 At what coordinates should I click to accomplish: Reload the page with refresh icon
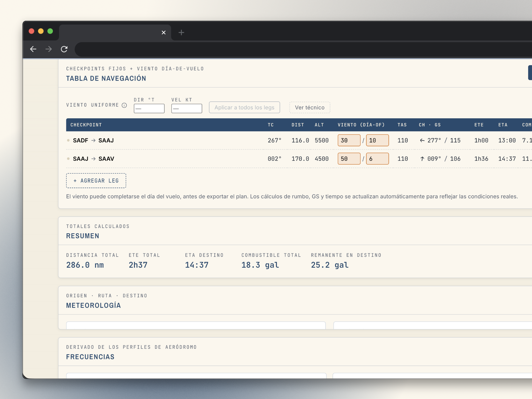point(64,49)
